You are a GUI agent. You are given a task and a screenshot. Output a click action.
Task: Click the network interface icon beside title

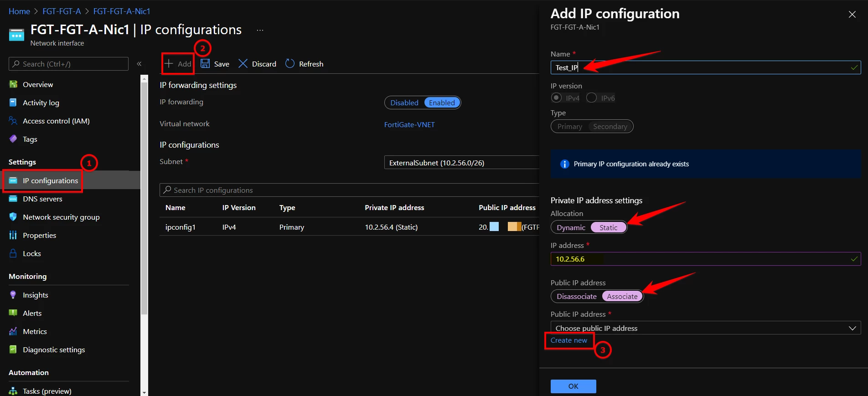tap(16, 35)
